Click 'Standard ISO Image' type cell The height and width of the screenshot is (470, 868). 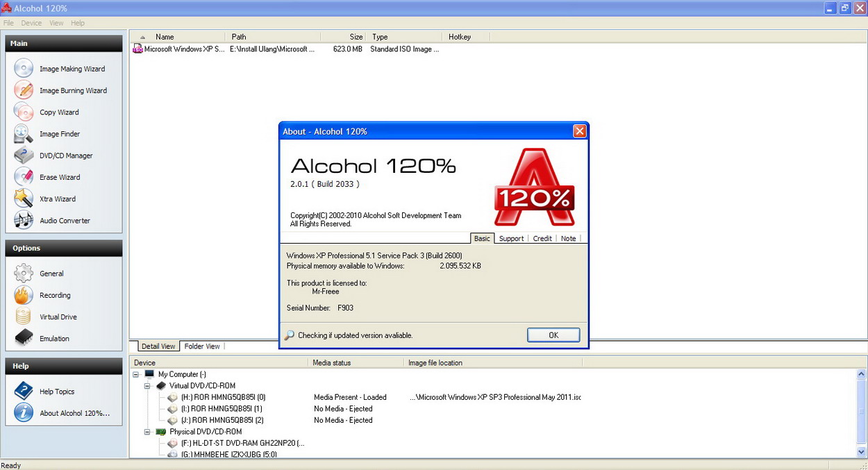tap(404, 49)
